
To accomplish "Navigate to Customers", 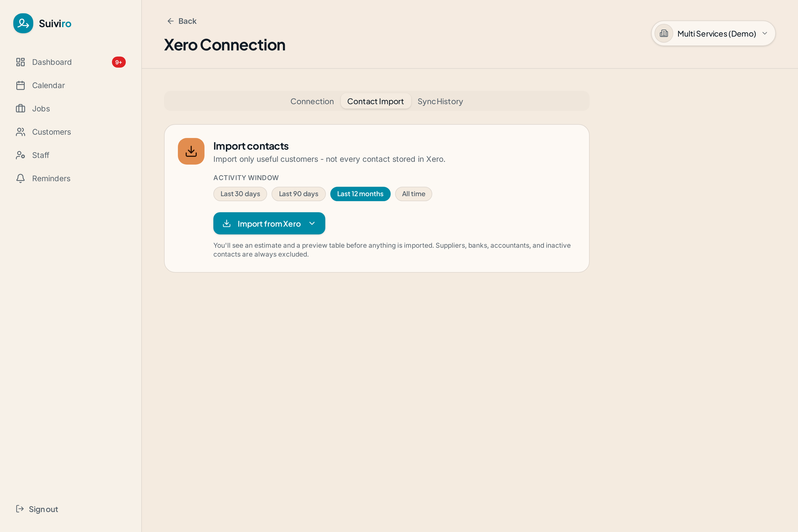I will click(x=71, y=132).
